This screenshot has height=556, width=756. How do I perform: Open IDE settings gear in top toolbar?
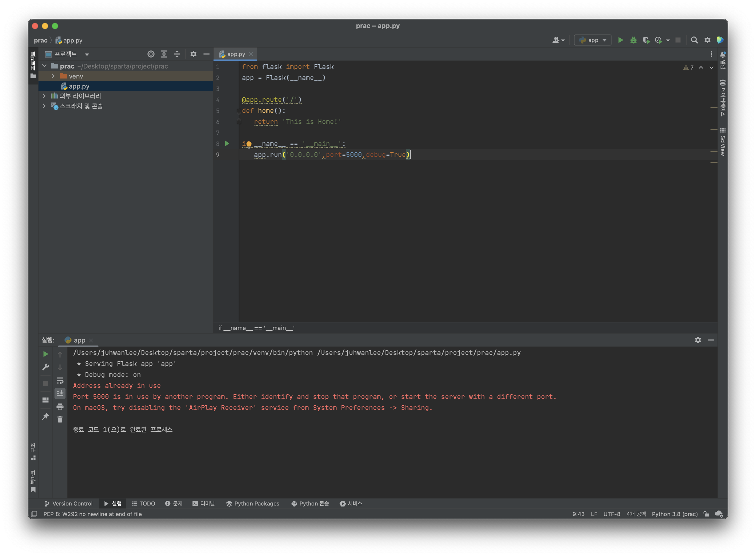[707, 40]
